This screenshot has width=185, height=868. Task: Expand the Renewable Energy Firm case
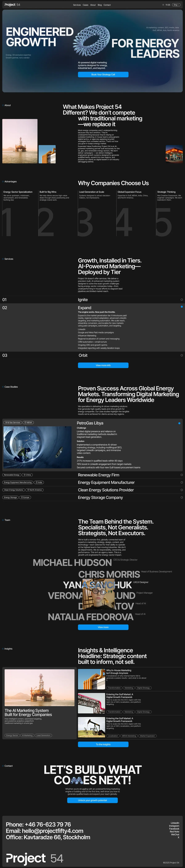[92, 475]
